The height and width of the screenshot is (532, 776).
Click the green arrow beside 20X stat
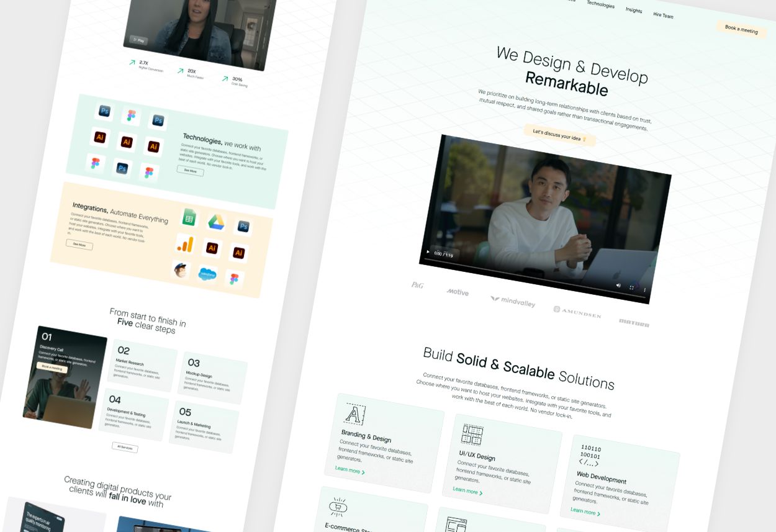[x=181, y=71]
